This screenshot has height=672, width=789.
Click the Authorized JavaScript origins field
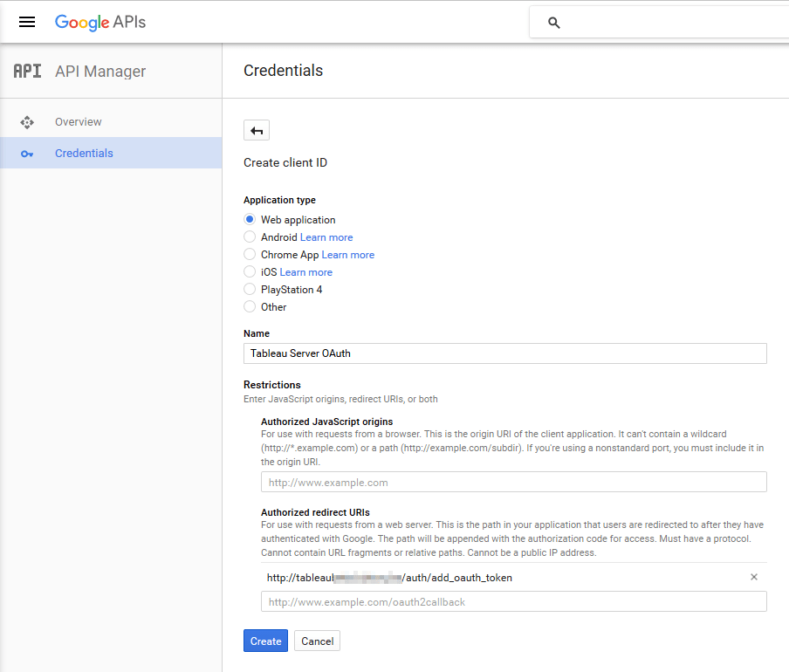(513, 482)
